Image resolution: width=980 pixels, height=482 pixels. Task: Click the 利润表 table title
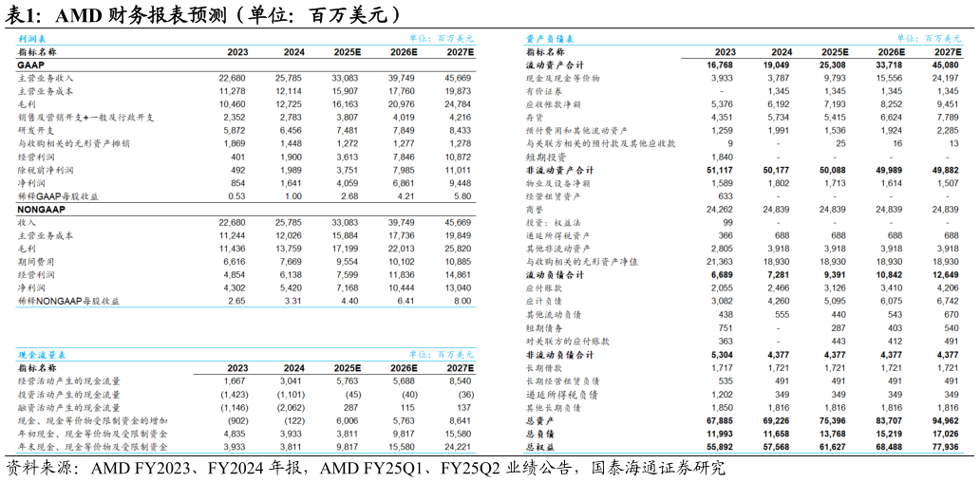29,39
